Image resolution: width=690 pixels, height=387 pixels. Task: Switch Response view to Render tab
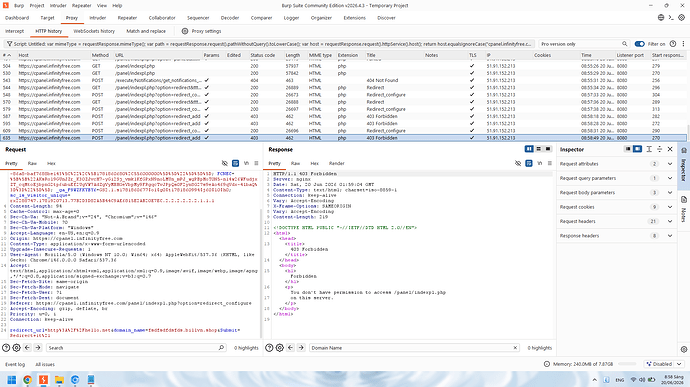(337, 163)
